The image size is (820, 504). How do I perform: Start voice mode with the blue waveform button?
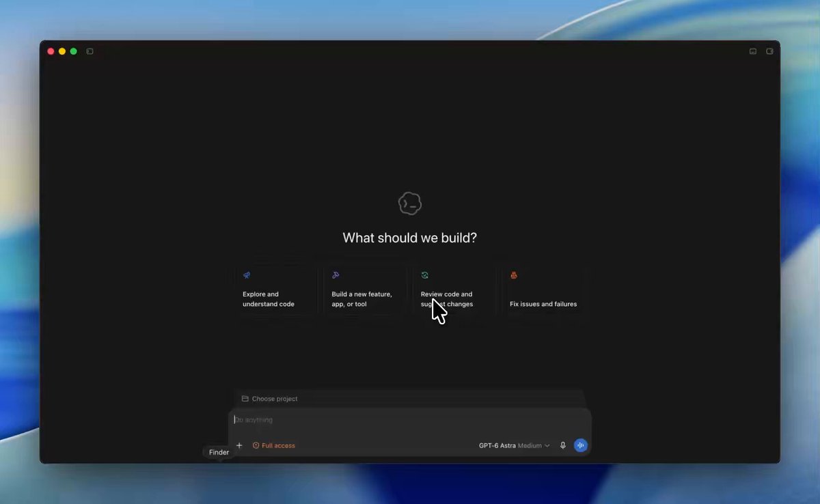(581, 445)
